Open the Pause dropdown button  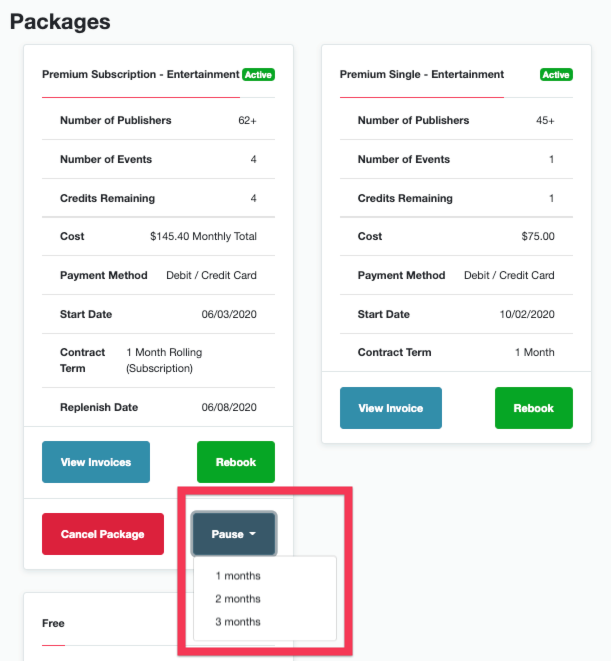(x=234, y=534)
